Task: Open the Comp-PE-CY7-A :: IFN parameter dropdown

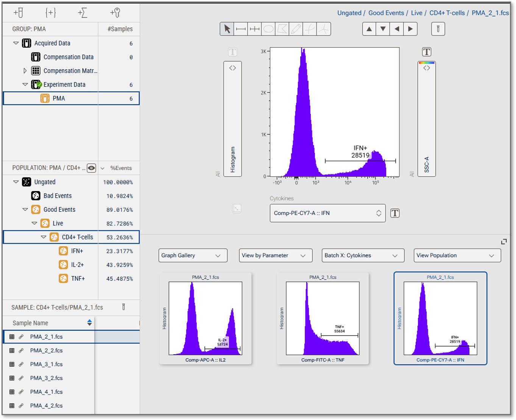Action: (327, 213)
